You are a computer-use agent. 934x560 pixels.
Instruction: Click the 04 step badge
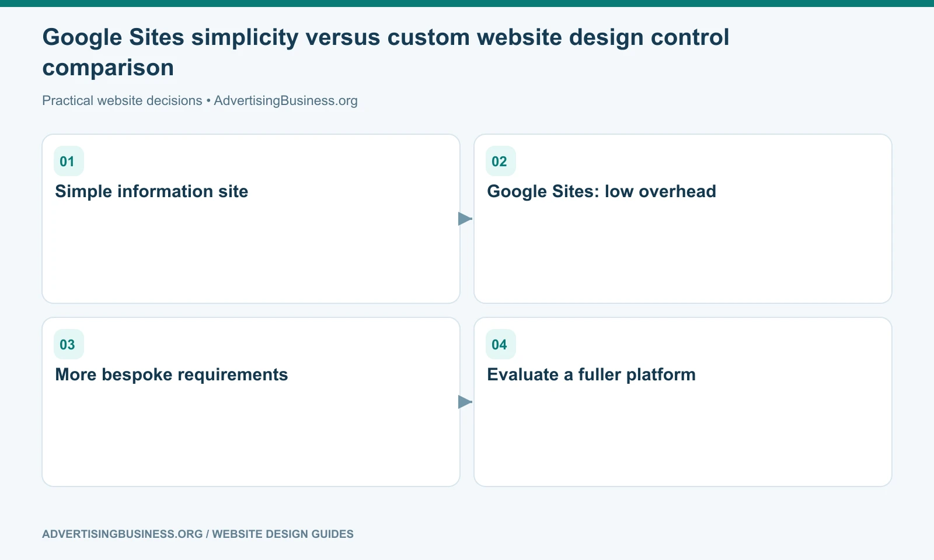501,344
